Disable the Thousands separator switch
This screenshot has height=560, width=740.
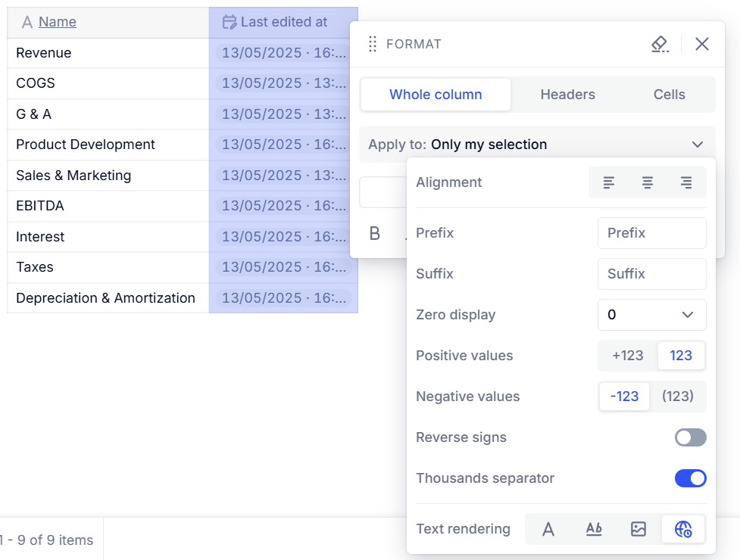(691, 478)
